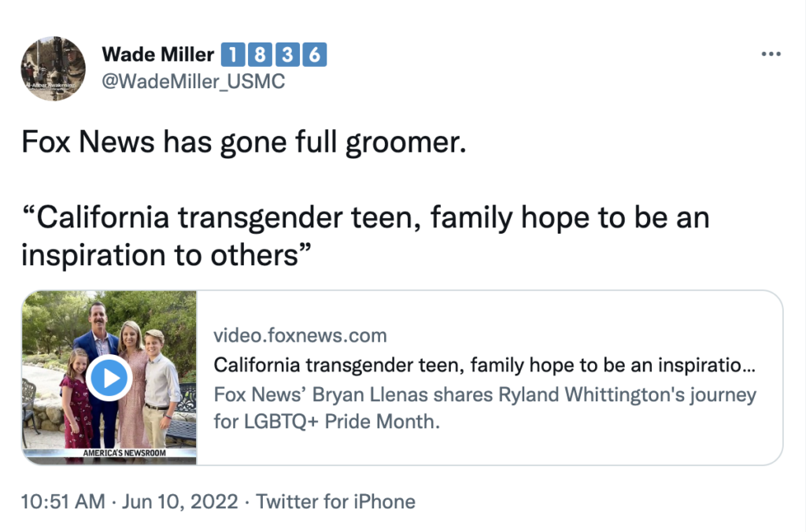Play the Fox News video
The image size is (806, 532).
click(109, 379)
